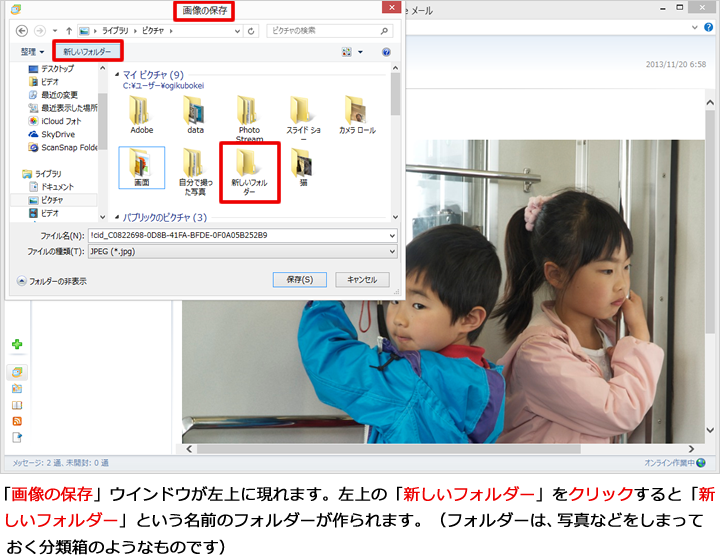The height and width of the screenshot is (556, 720).
Task: Click navigation pane scroll down arrow
Action: (102, 217)
